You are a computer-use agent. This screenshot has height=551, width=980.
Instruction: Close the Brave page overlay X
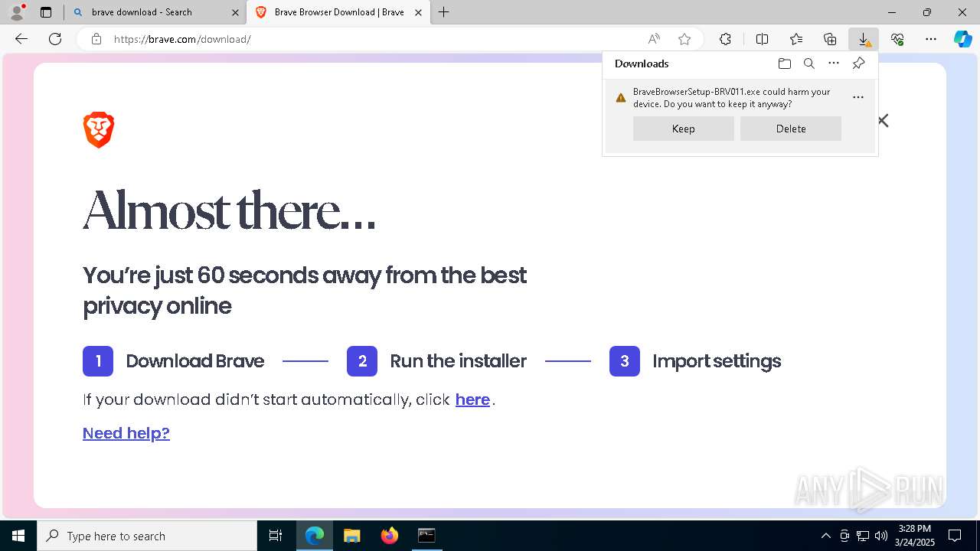pyautogui.click(x=883, y=120)
